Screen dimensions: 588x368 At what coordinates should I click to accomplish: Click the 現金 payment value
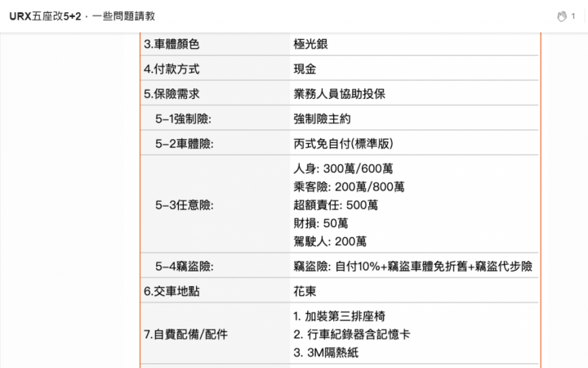pyautogui.click(x=305, y=69)
